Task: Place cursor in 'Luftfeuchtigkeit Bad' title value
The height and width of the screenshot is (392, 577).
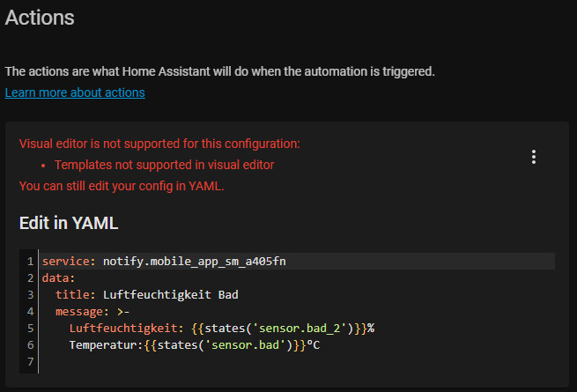Action: [x=171, y=294]
